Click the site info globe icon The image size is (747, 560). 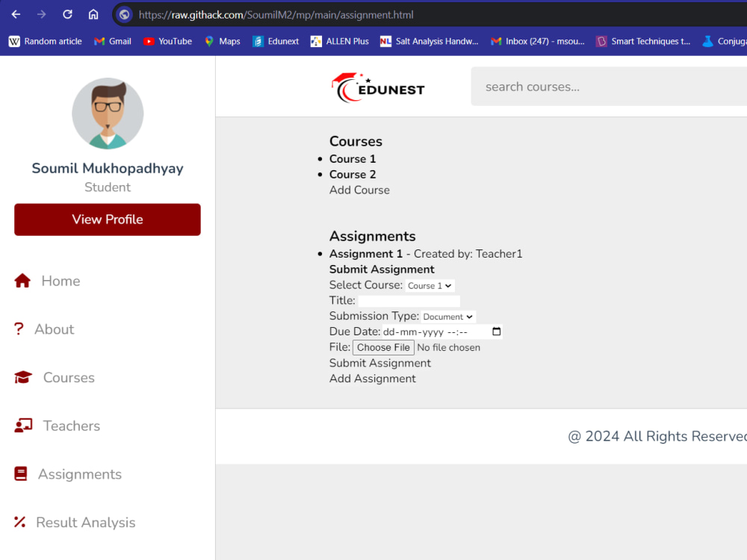point(124,15)
